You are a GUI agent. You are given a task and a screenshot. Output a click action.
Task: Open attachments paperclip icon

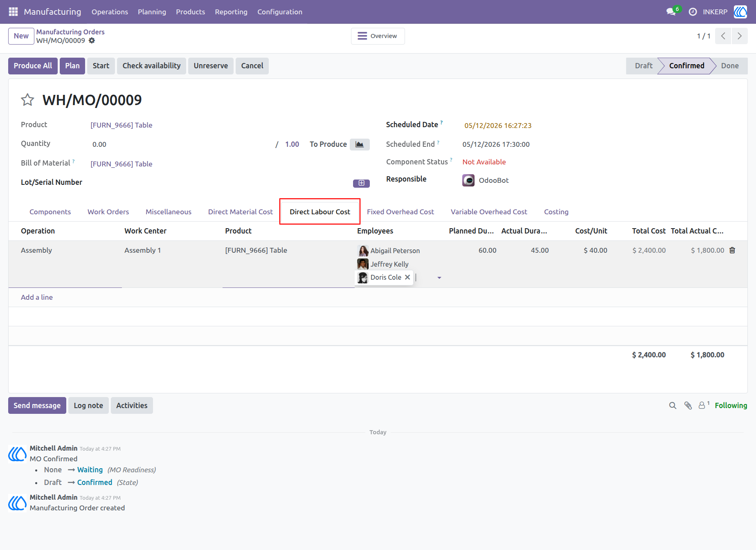point(688,406)
